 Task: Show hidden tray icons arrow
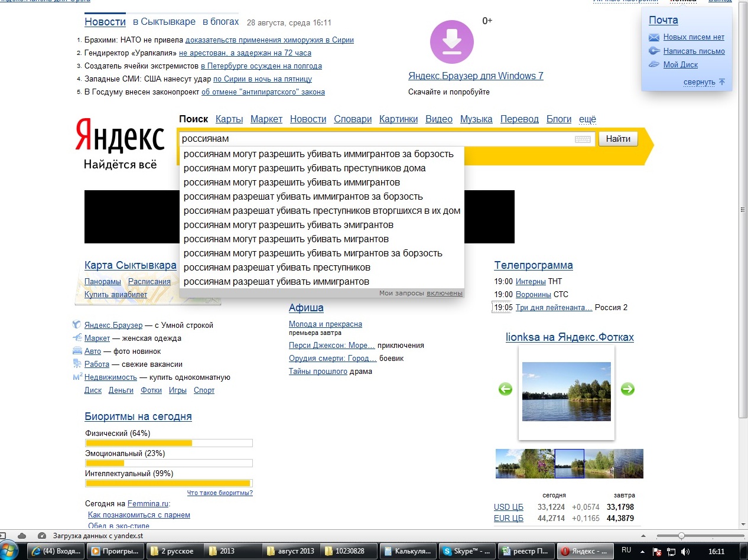tap(642, 551)
